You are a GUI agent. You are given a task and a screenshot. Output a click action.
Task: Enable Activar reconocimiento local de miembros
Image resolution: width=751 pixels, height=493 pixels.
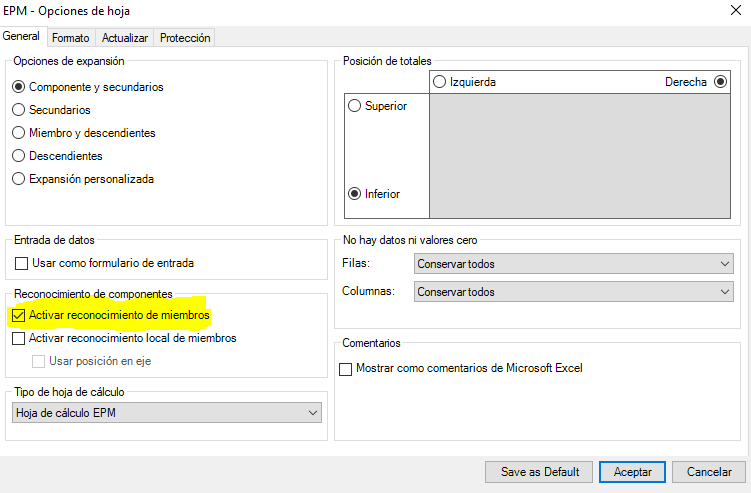pyautogui.click(x=19, y=338)
